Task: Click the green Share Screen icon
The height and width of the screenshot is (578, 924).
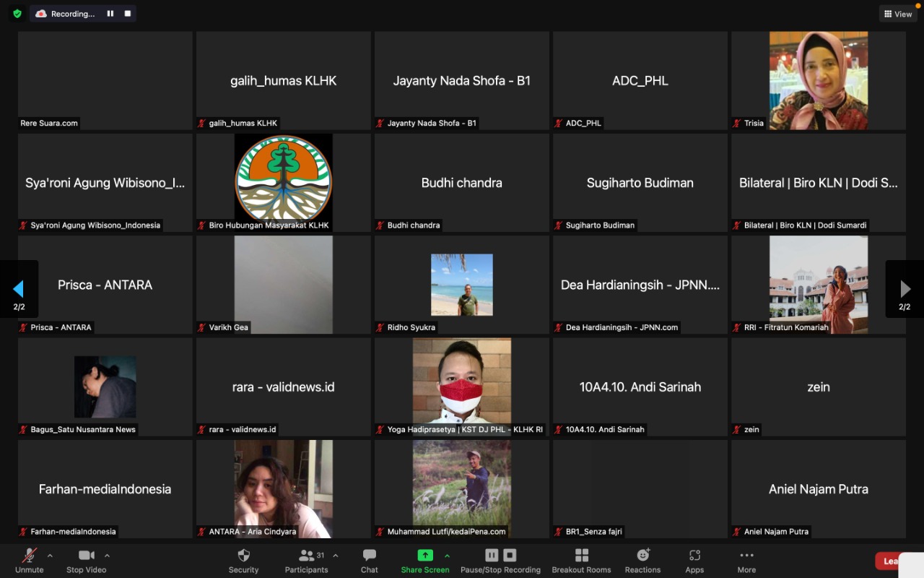Action: [x=425, y=556]
